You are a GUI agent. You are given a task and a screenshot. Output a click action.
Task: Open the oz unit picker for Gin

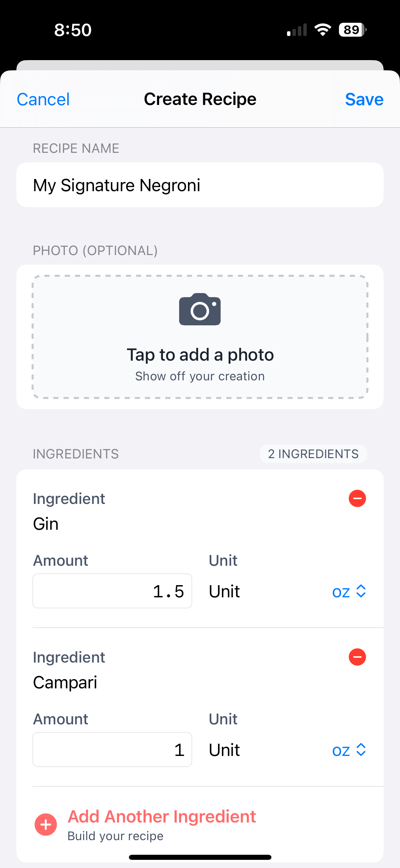349,592
